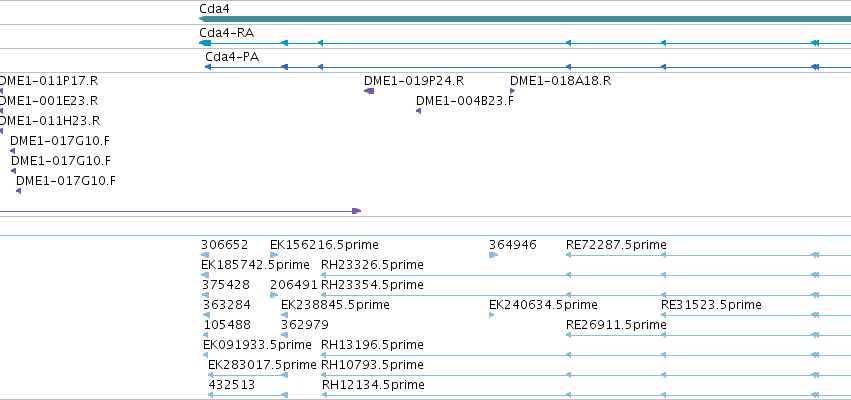Viewport: 851px width, 400px height.
Task: Select EST label EK240634.5prime
Action: pos(543,305)
